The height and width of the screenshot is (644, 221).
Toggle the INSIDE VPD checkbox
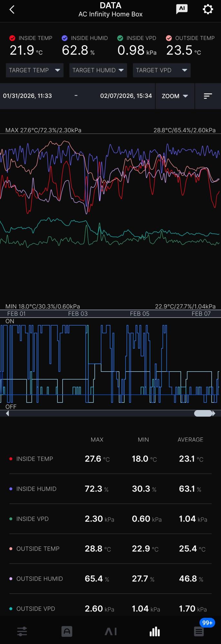120,38
